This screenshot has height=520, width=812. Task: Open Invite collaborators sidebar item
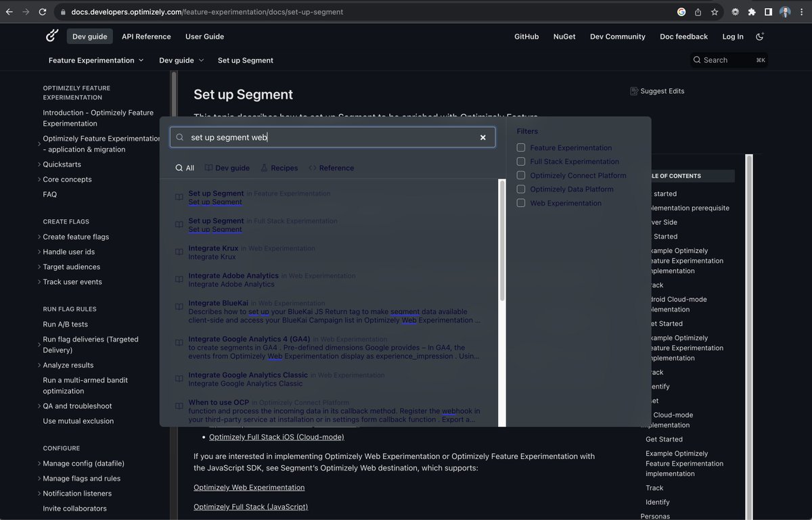pos(75,509)
